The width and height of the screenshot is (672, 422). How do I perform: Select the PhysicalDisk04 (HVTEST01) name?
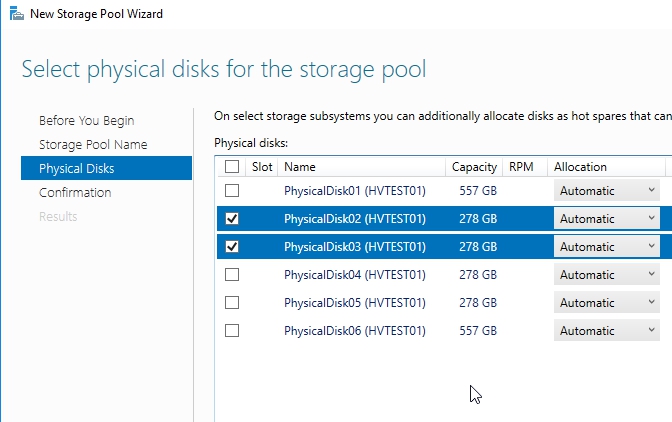pyautogui.click(x=355, y=275)
